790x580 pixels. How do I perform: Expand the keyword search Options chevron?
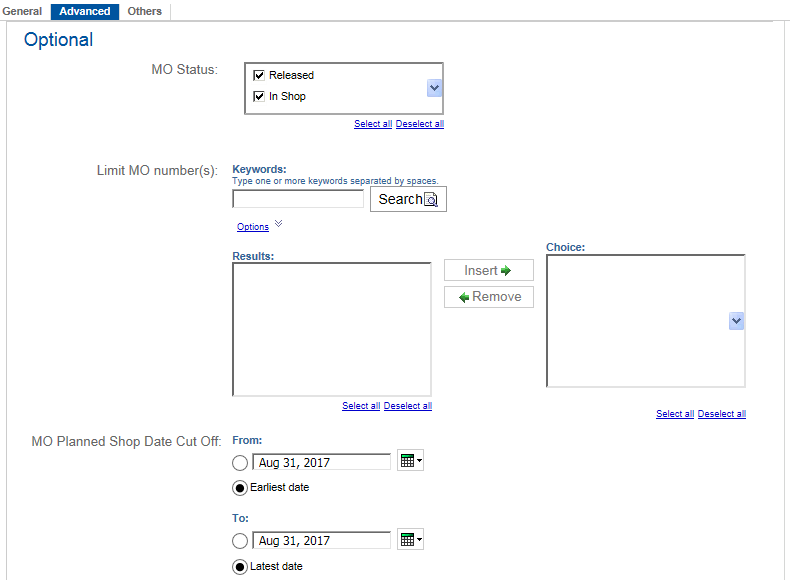(279, 224)
